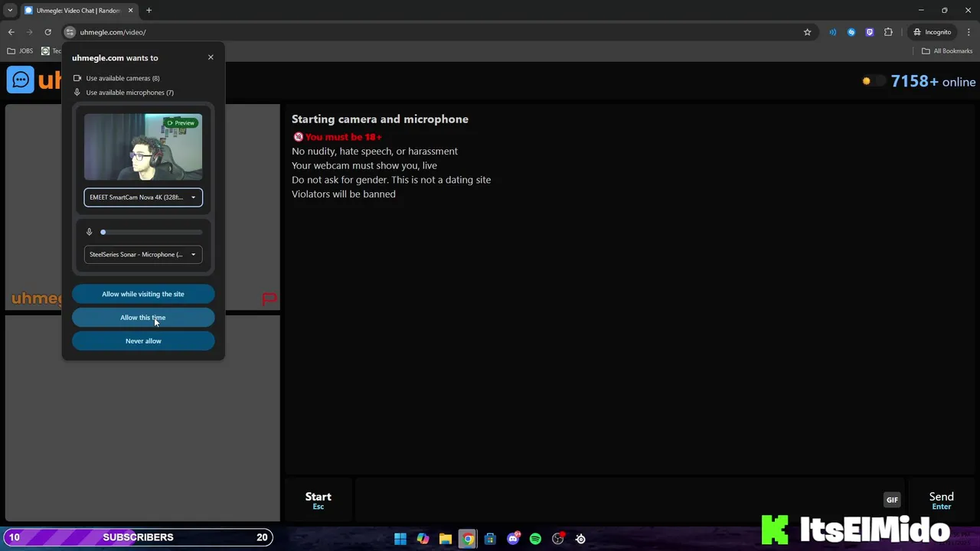Screen dimensions: 980x551
Task: Open a new browser tab
Action: [x=149, y=11]
